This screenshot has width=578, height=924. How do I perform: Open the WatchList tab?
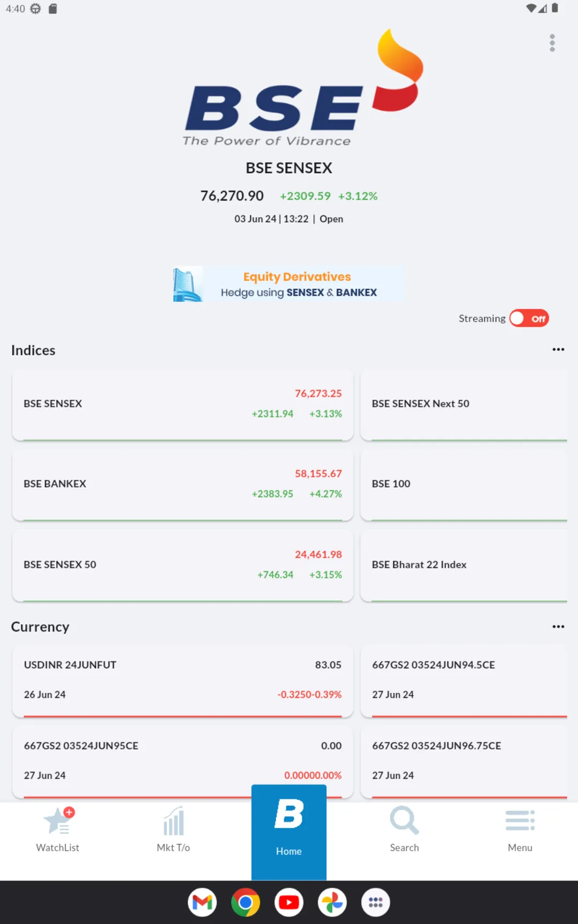[x=58, y=830]
